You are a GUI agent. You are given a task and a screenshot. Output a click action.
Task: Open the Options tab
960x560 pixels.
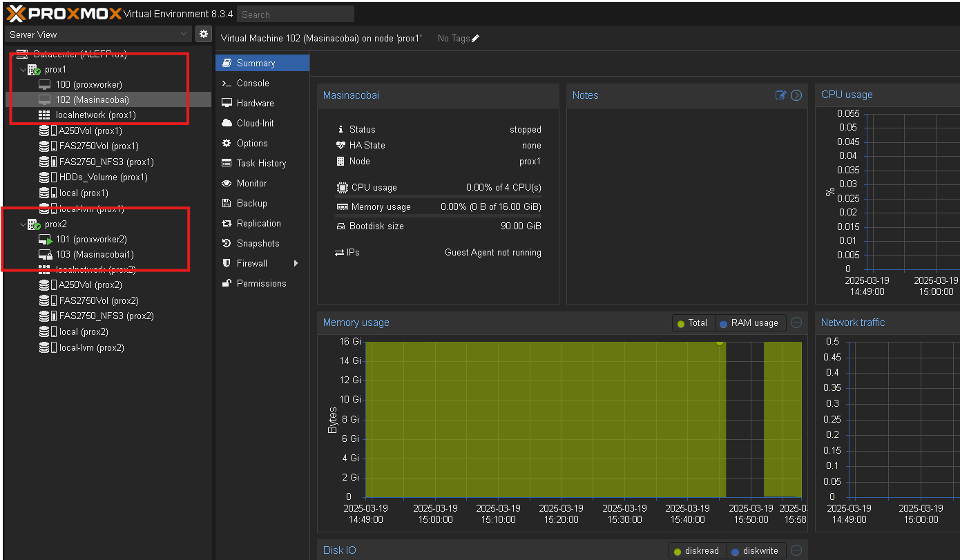point(262,143)
